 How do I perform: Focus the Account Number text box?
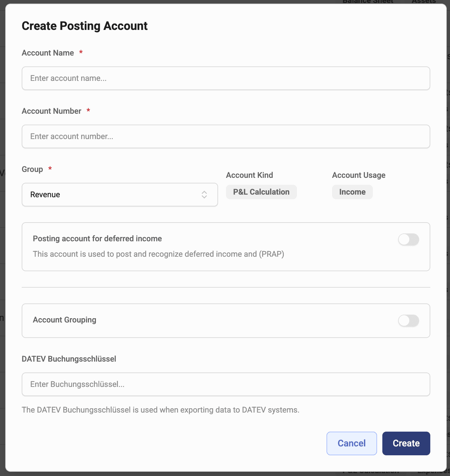pyautogui.click(x=226, y=136)
